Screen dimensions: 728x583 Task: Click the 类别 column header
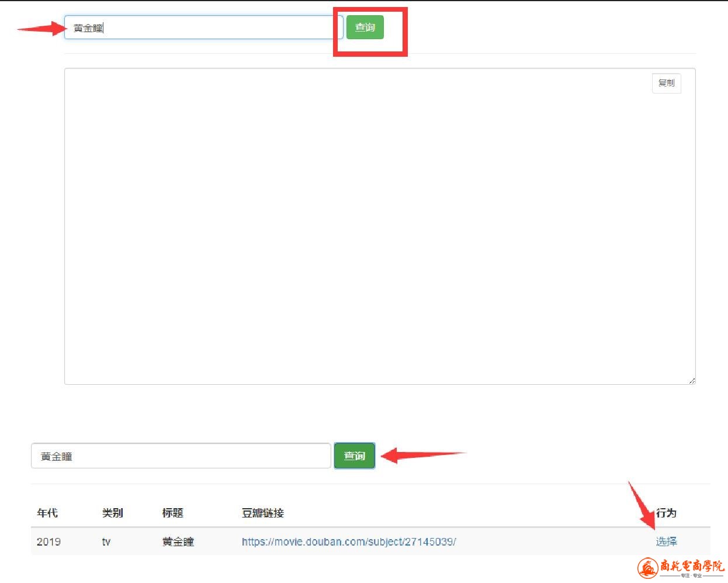pos(112,513)
